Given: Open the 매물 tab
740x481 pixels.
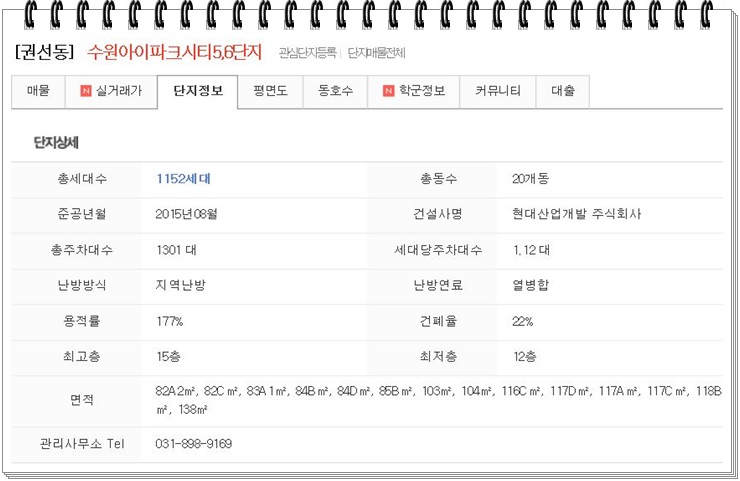Looking at the screenshot, I should [38, 91].
